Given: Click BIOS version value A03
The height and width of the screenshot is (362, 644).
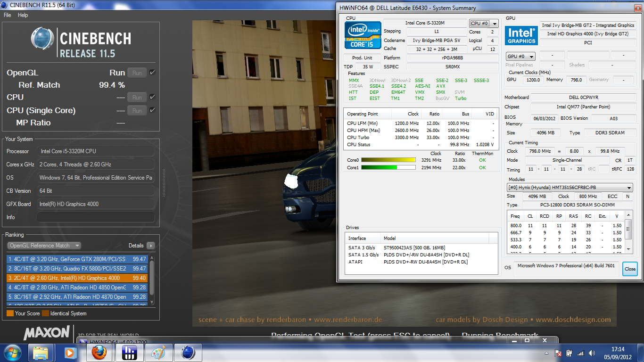Looking at the screenshot, I should click(x=613, y=118).
